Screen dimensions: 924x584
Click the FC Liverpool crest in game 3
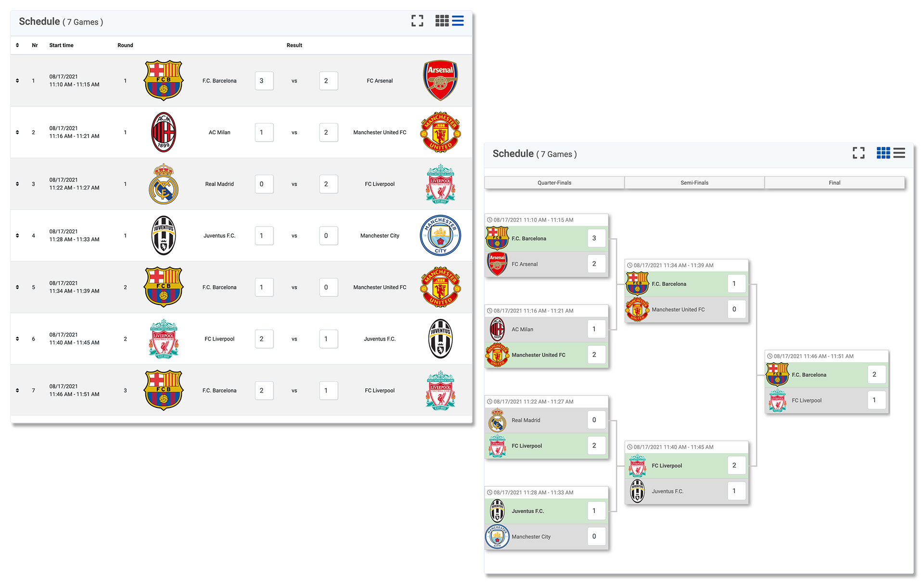point(440,184)
